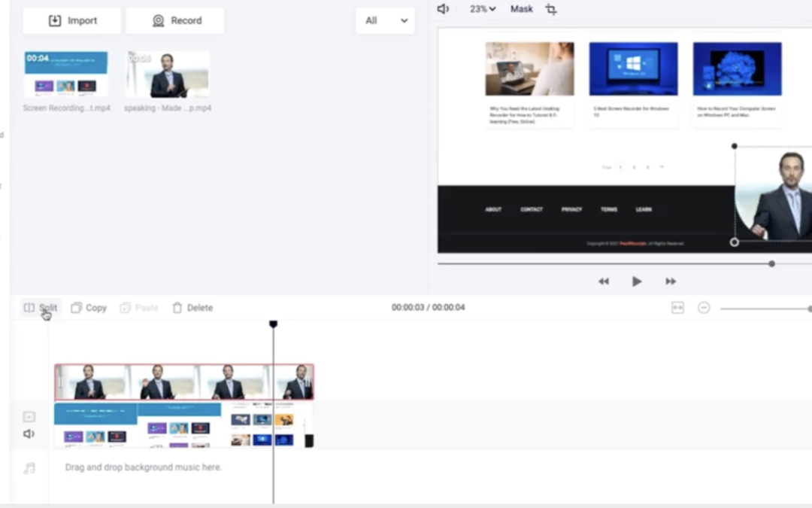Image resolution: width=812 pixels, height=508 pixels.
Task: Fit the timeline to window width
Action: coord(677,308)
